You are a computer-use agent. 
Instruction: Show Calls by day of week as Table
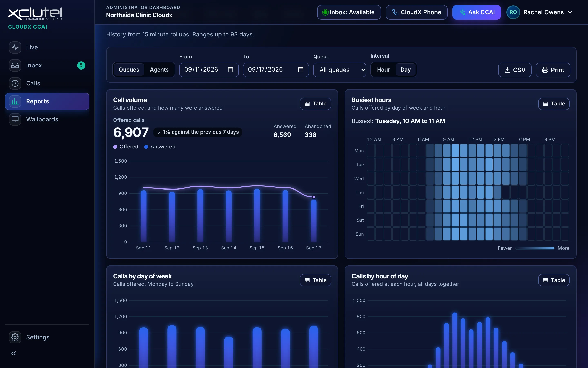pos(315,280)
